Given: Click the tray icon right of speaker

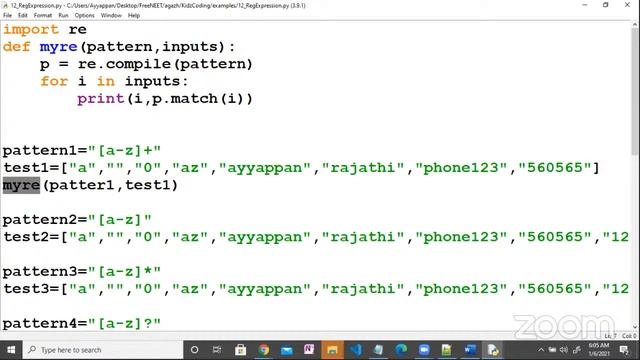Looking at the screenshot, I should 577,350.
